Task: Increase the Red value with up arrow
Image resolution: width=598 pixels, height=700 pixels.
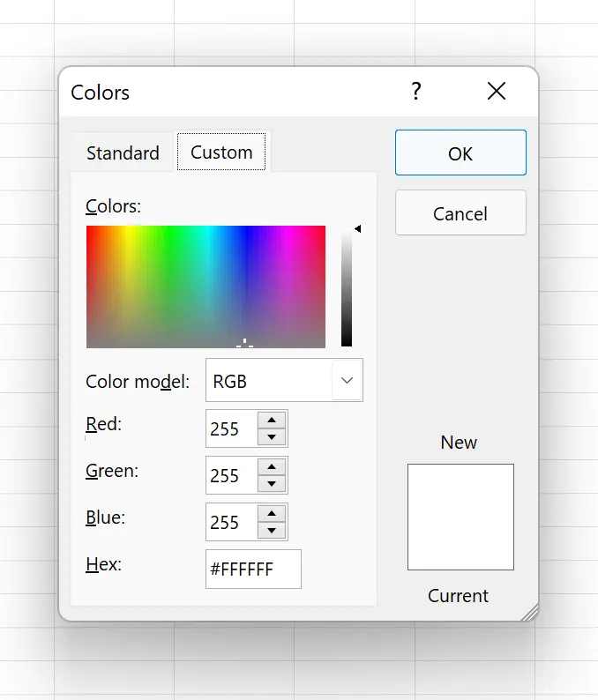Action: (x=272, y=421)
